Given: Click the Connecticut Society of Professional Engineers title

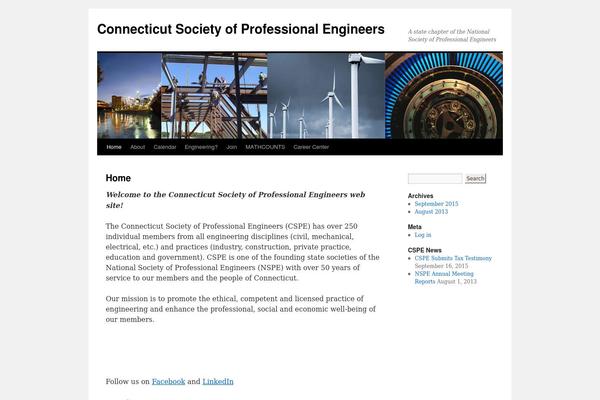Looking at the screenshot, I should coord(240,30).
